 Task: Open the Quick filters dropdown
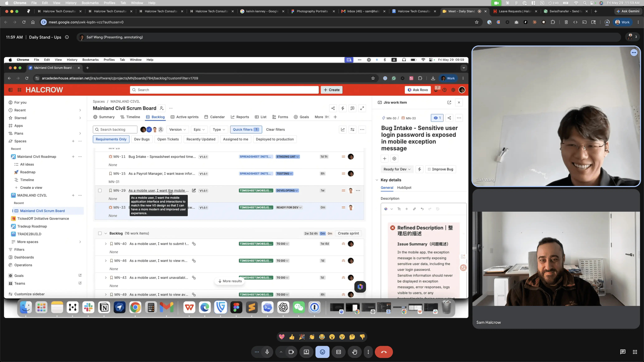pos(246,129)
